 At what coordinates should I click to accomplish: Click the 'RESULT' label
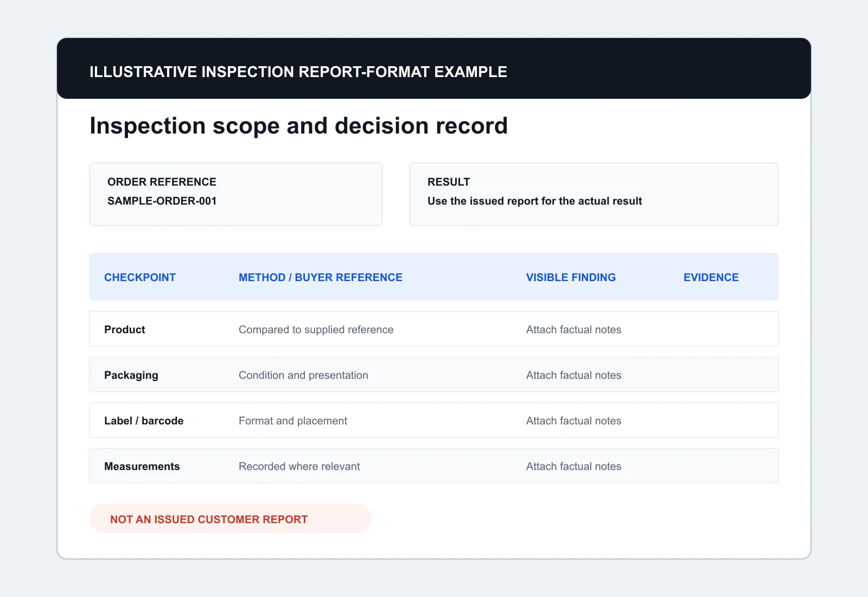pos(449,182)
